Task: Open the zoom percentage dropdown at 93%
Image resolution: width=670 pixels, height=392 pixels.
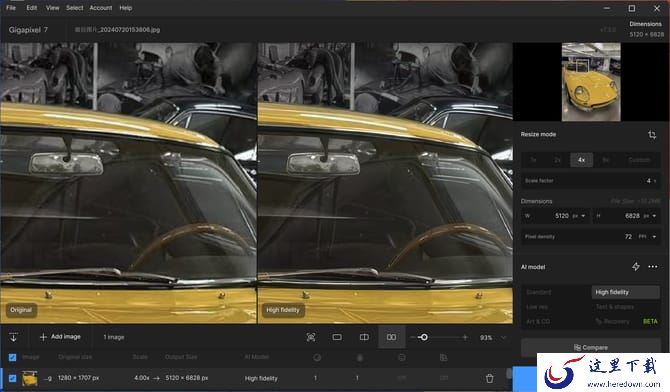Action: pyautogui.click(x=492, y=338)
